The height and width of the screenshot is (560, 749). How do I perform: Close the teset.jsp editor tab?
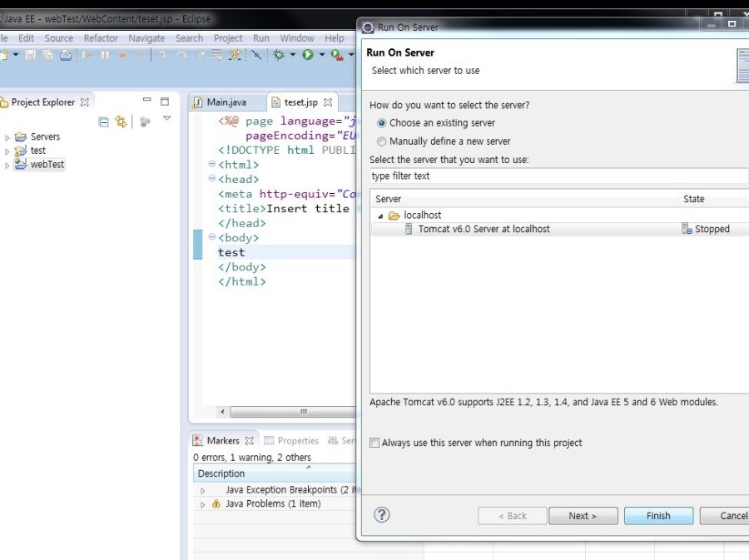(328, 102)
